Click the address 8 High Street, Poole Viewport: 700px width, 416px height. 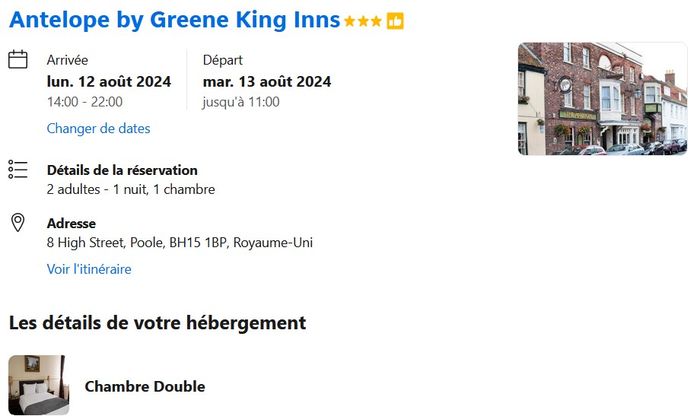coord(180,242)
